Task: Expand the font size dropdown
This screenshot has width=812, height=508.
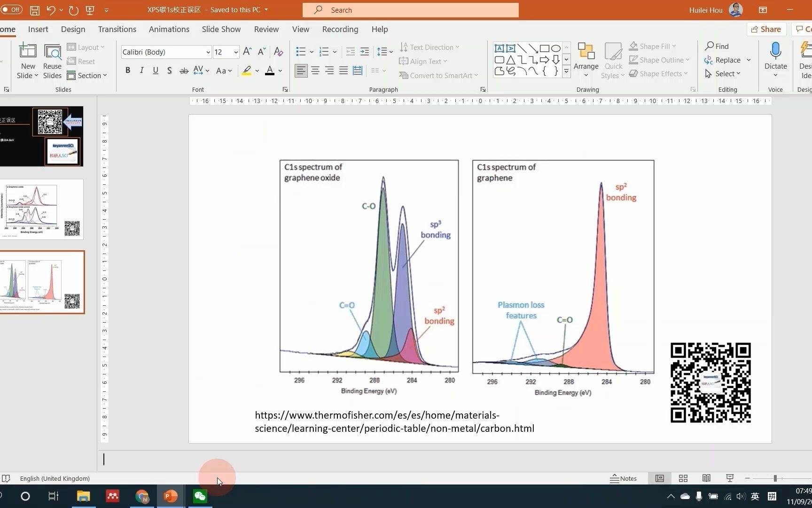Action: [236, 52]
